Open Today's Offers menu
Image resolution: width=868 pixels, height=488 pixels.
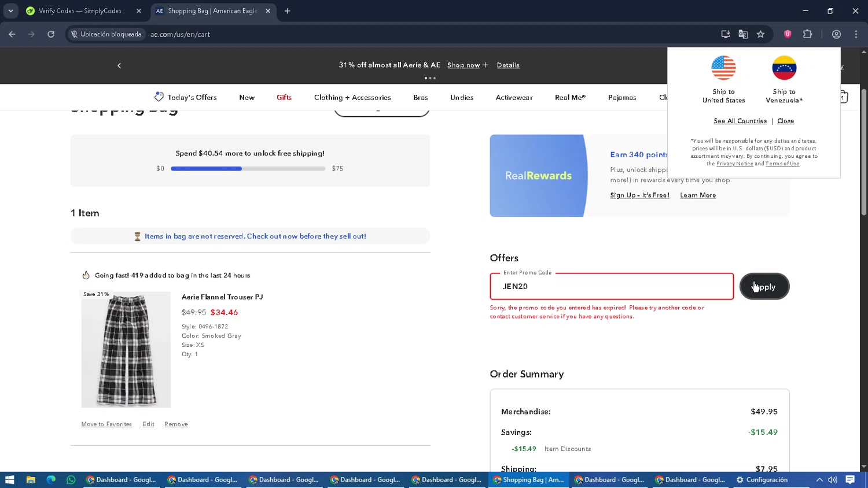[x=185, y=97]
